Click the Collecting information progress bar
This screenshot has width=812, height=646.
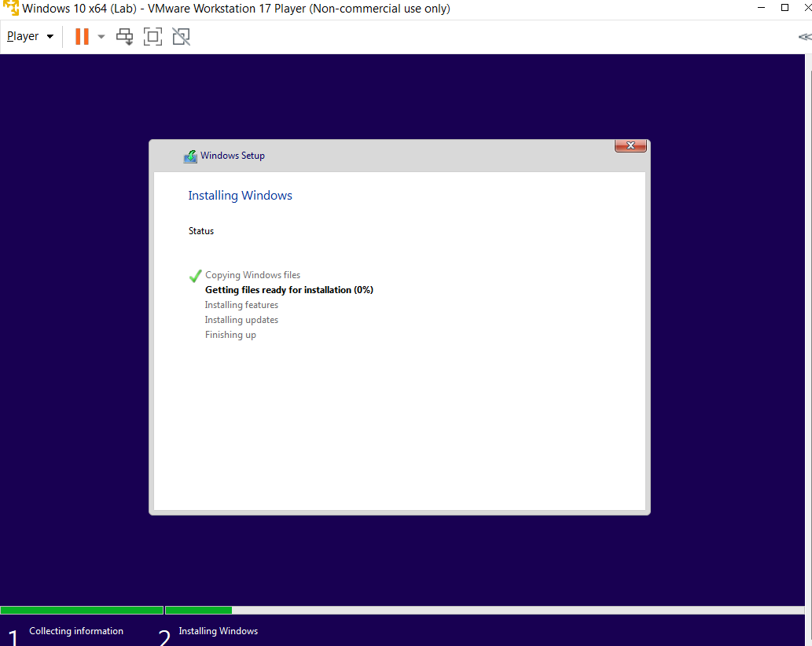click(x=82, y=611)
